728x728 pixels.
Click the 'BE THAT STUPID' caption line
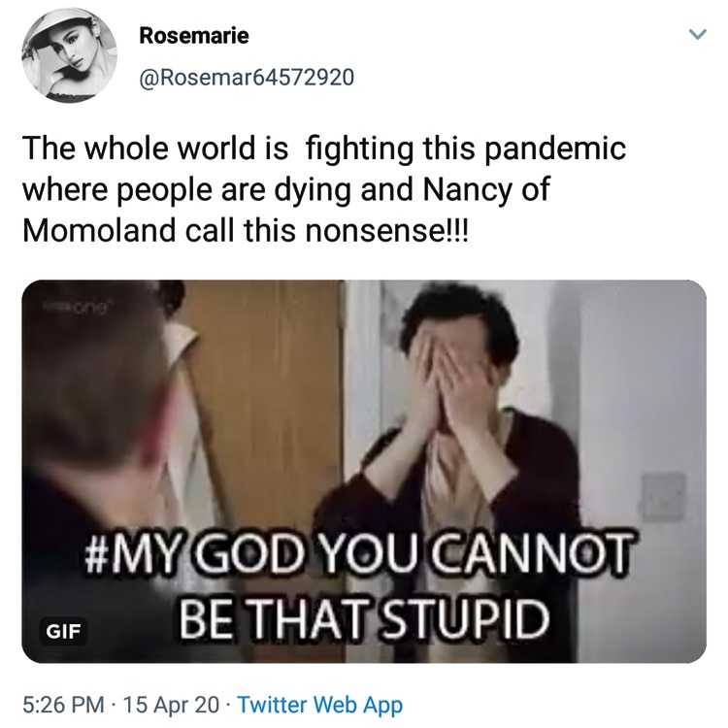click(364, 616)
